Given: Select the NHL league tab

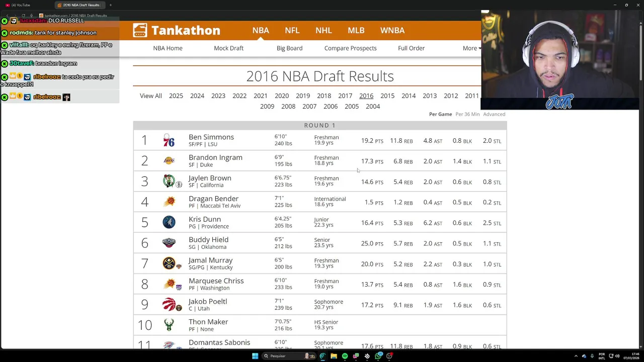Looking at the screenshot, I should [324, 30].
